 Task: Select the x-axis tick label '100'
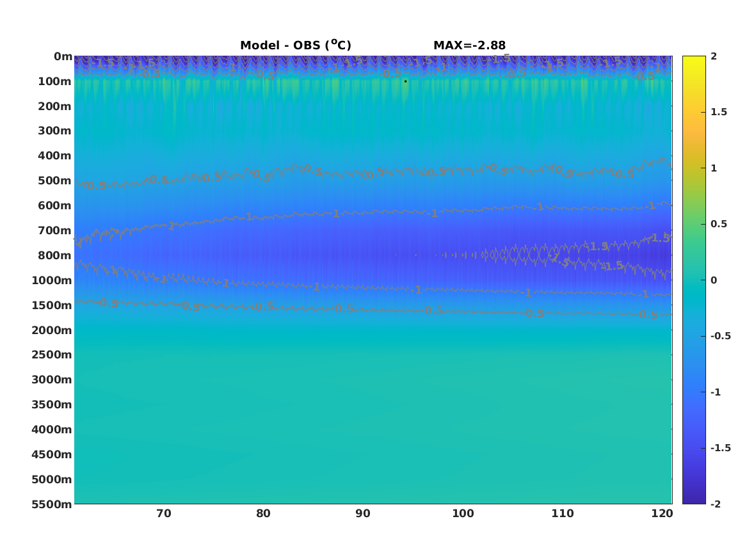[463, 514]
